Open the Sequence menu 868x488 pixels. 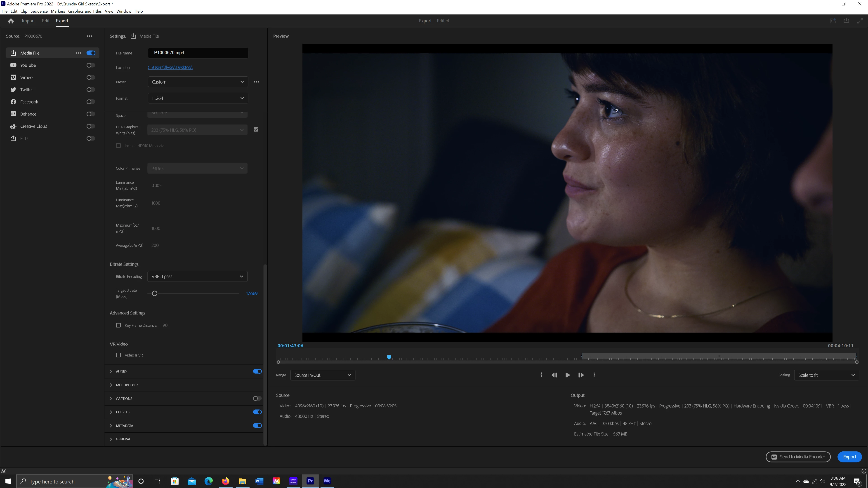click(39, 11)
